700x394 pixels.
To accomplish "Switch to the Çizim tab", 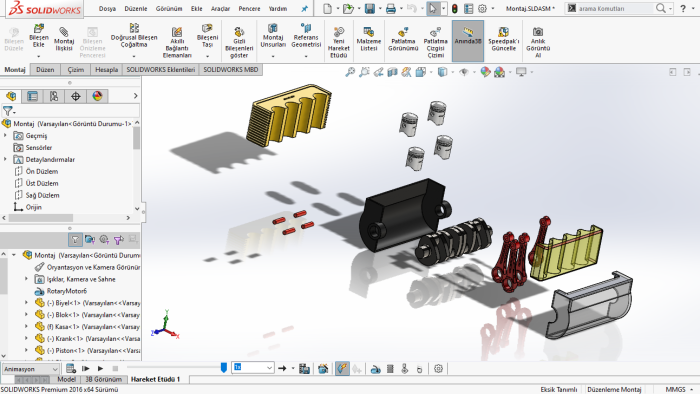I will [x=75, y=70].
